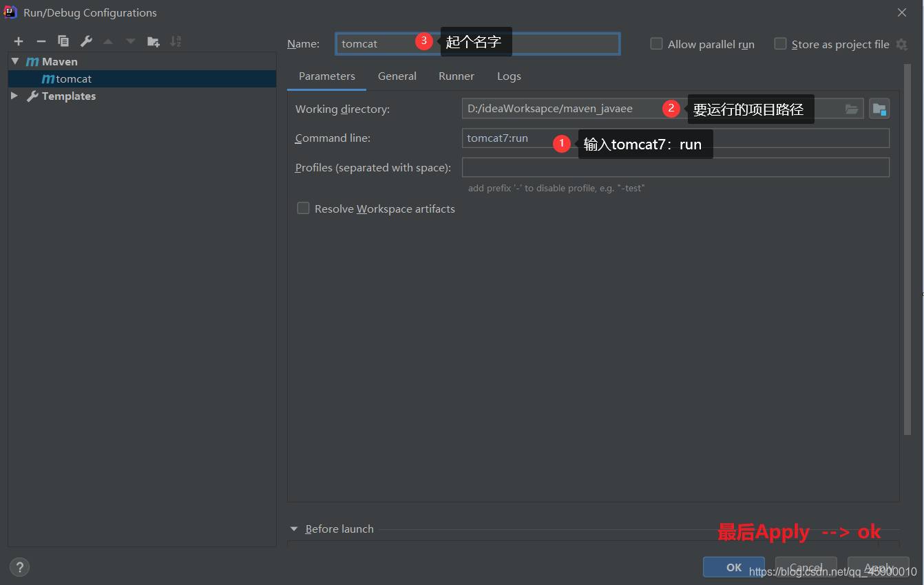The image size is (924, 585).
Task: Focus the Name input field
Action: [478, 43]
